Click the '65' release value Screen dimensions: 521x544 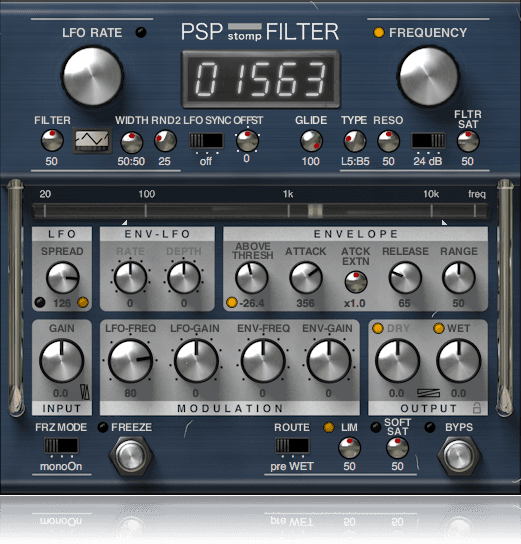404,303
